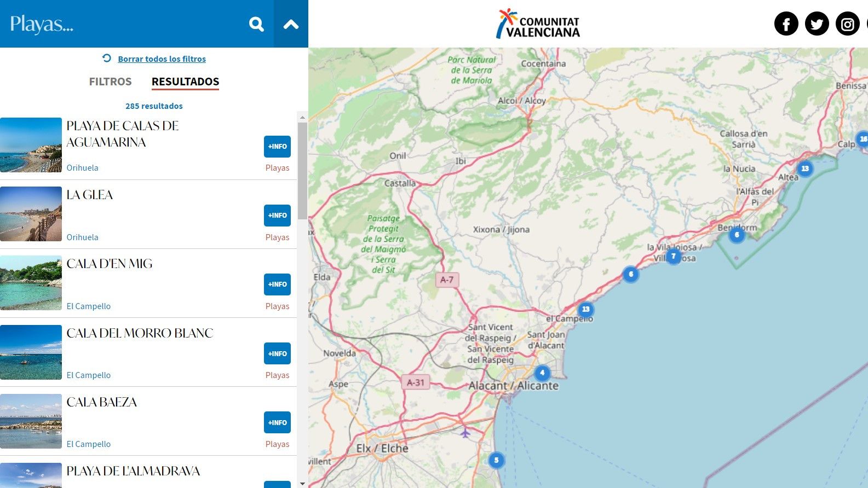
Task: Click El Campello under Cala d'en Mig
Action: [x=89, y=306]
